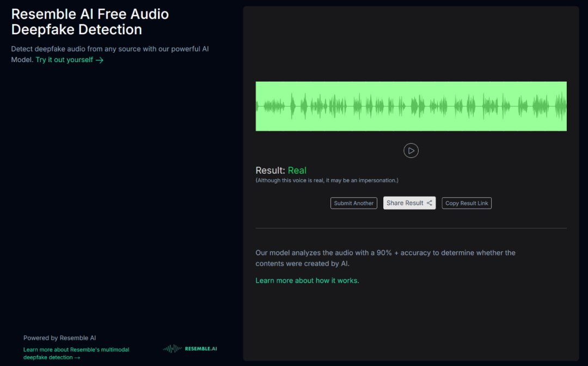Open "Learn more about how it works"
Viewport: 588px width, 366px height.
(307, 280)
